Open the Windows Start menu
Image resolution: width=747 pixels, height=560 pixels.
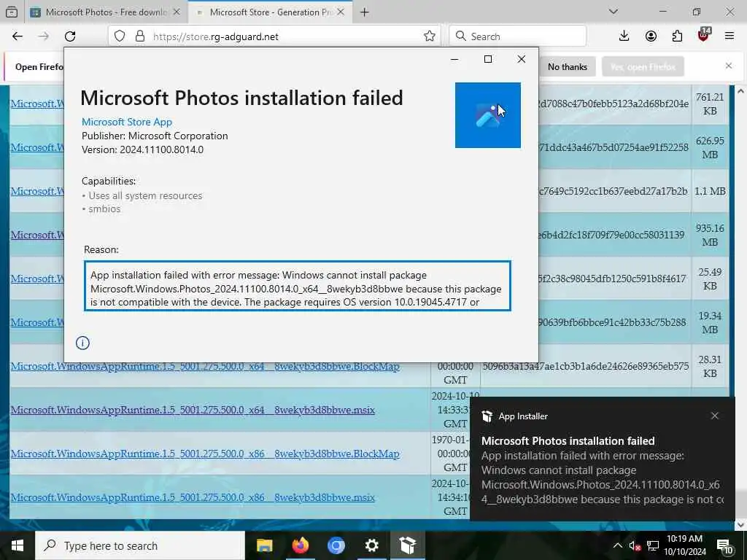click(x=18, y=545)
